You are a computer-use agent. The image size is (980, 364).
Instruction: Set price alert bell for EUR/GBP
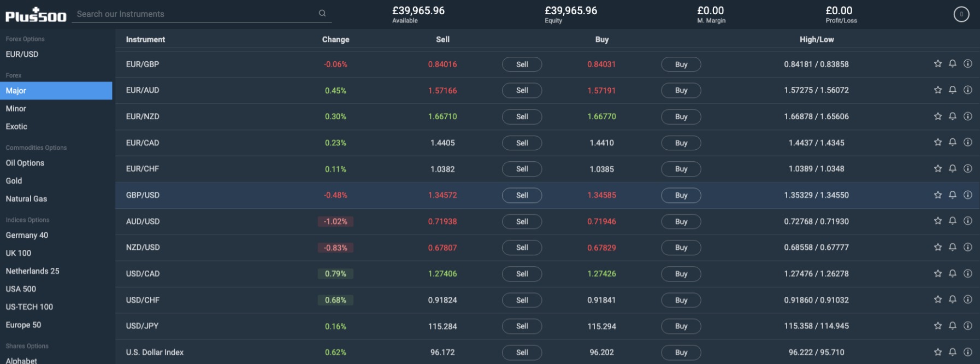point(953,64)
